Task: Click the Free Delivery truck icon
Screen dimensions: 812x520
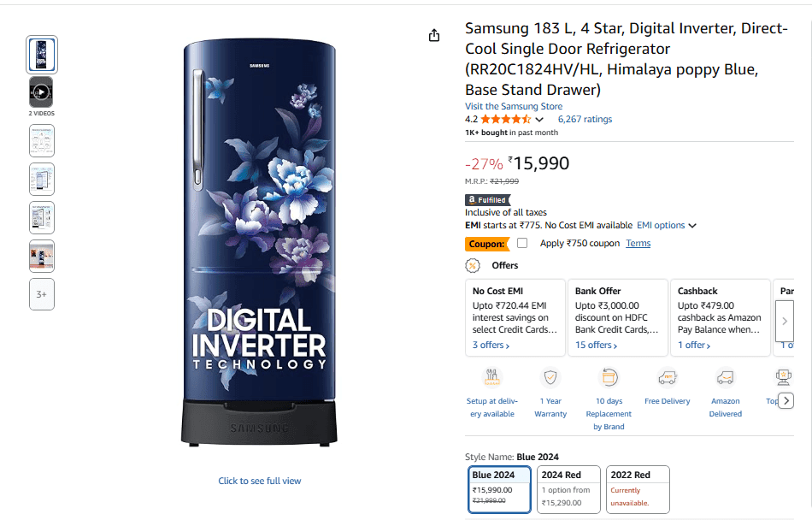Action: (x=668, y=377)
